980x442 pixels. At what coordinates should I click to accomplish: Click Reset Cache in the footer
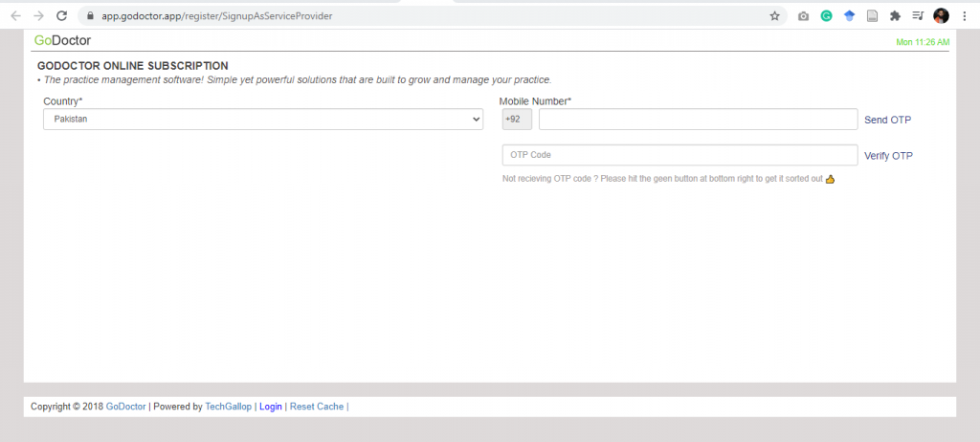(x=317, y=407)
